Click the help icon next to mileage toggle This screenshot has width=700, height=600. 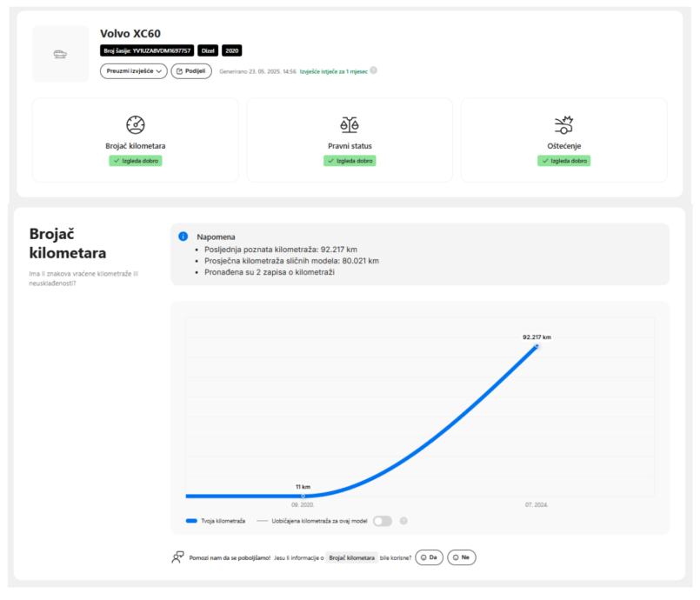tap(403, 520)
